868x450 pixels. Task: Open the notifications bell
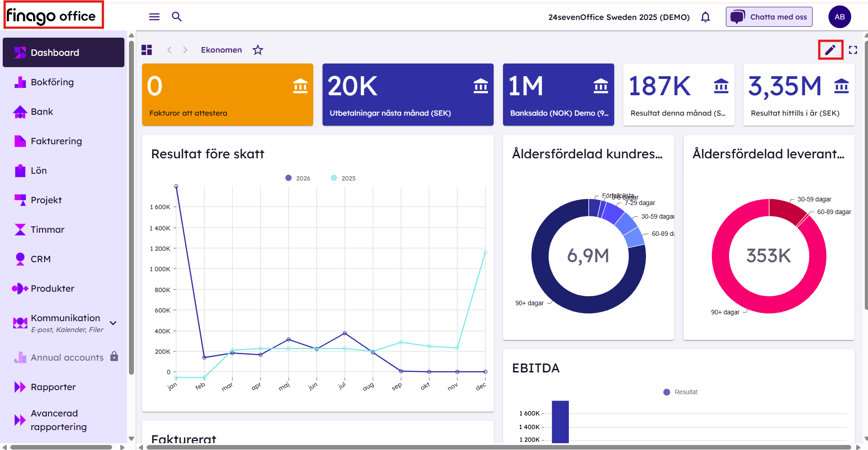[x=705, y=17]
